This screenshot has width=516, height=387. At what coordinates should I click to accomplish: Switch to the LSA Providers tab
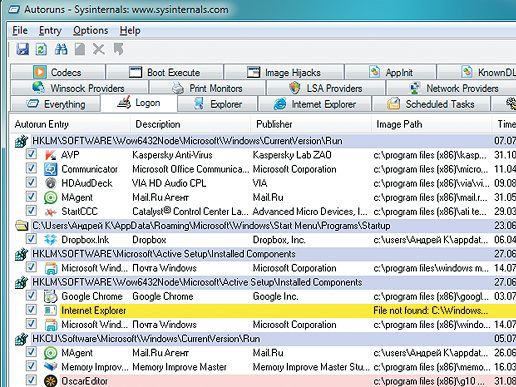coord(326,88)
